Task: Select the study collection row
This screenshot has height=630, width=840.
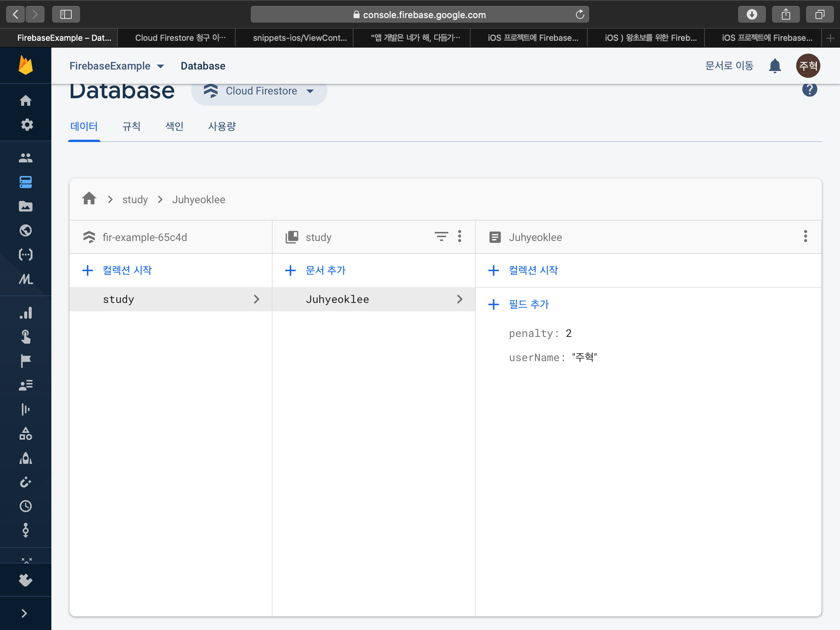Action: (x=170, y=300)
